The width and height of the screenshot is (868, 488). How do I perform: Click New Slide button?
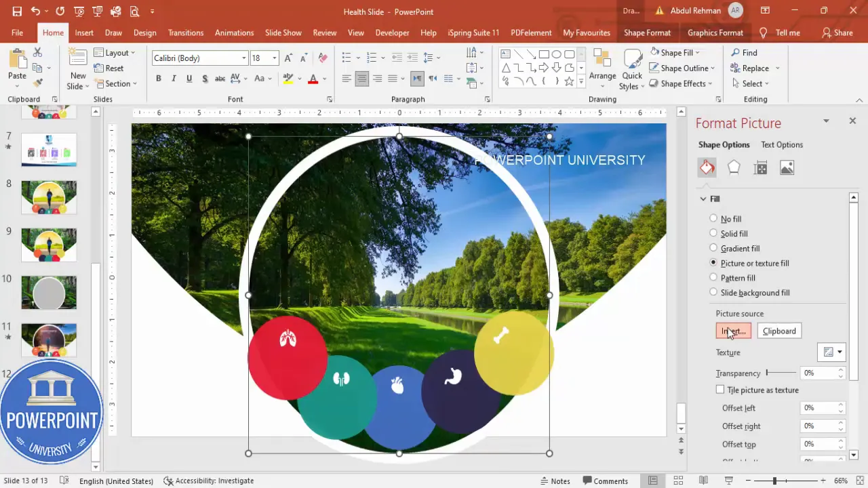tap(78, 69)
